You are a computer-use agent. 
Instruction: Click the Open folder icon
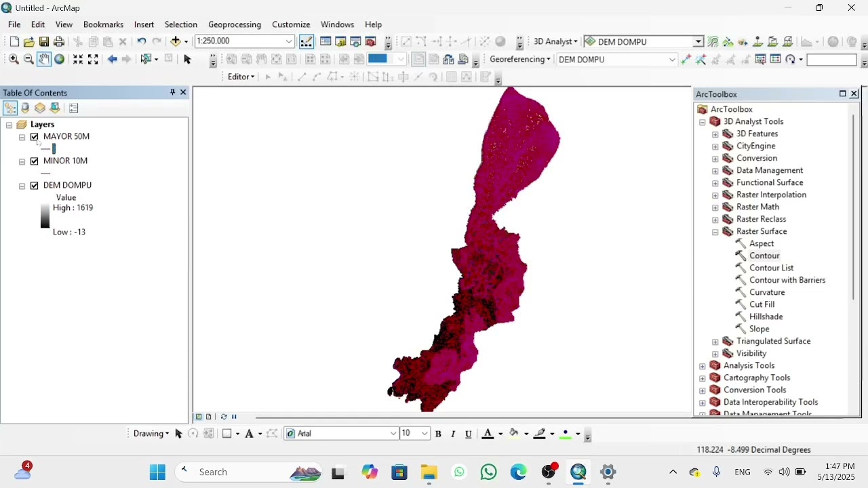point(28,41)
